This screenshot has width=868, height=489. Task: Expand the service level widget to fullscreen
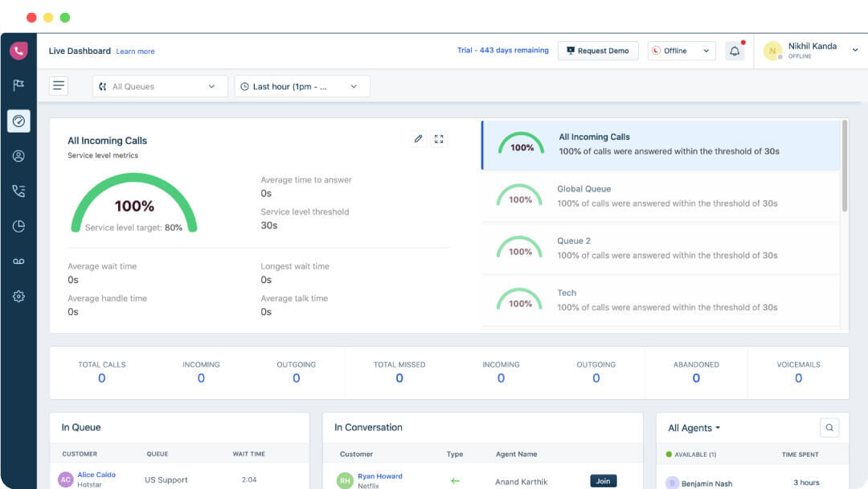click(x=439, y=138)
